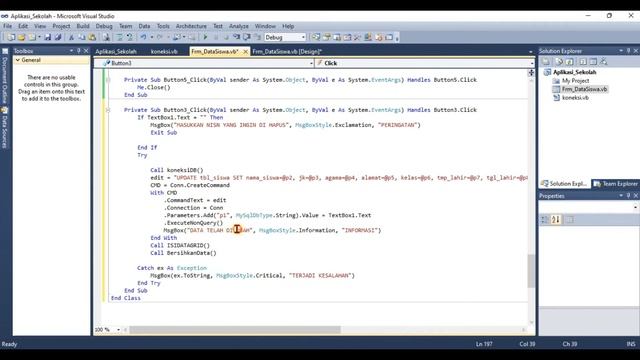Click the 'Call BersihkanData()' code line

point(183,253)
